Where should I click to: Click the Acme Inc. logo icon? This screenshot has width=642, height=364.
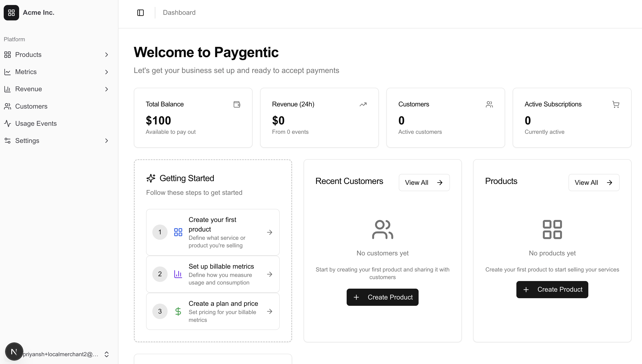(x=11, y=13)
